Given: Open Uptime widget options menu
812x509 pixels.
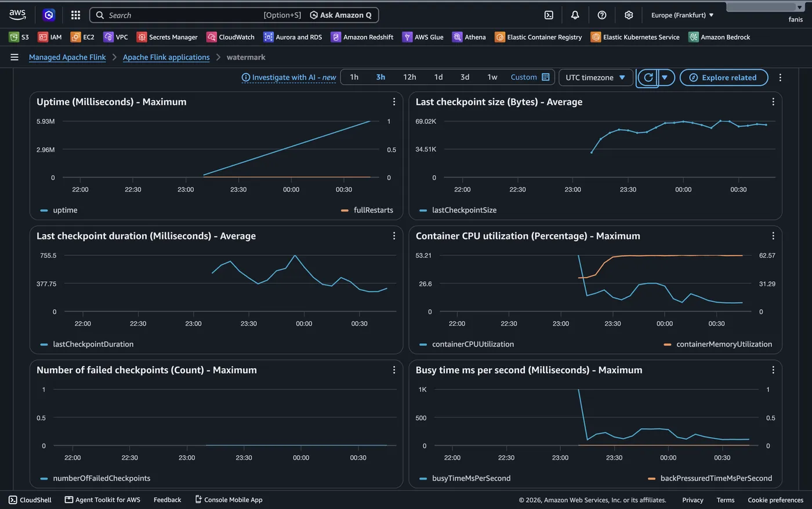Looking at the screenshot, I should (394, 101).
